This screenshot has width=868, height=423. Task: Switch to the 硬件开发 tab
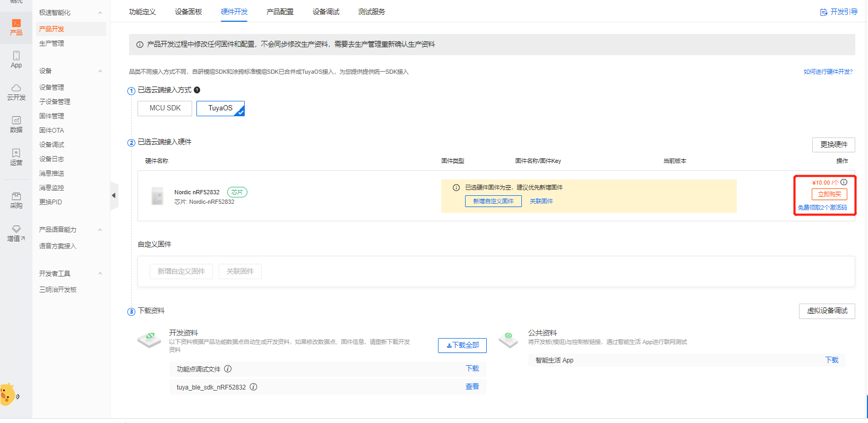pyautogui.click(x=234, y=12)
